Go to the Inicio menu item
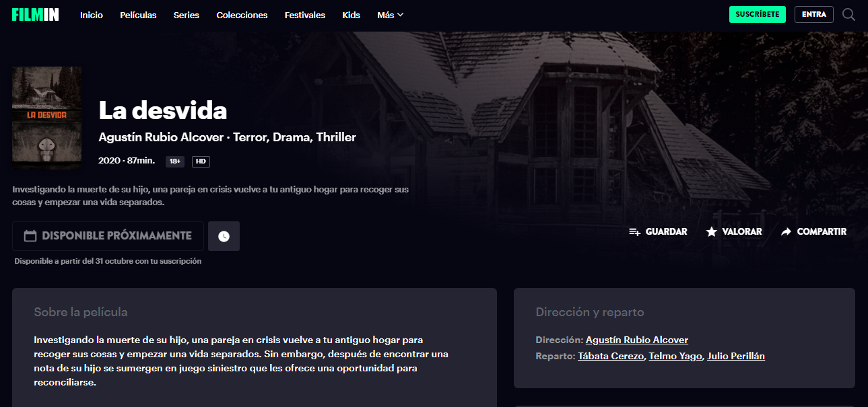This screenshot has height=407, width=868. (92, 15)
